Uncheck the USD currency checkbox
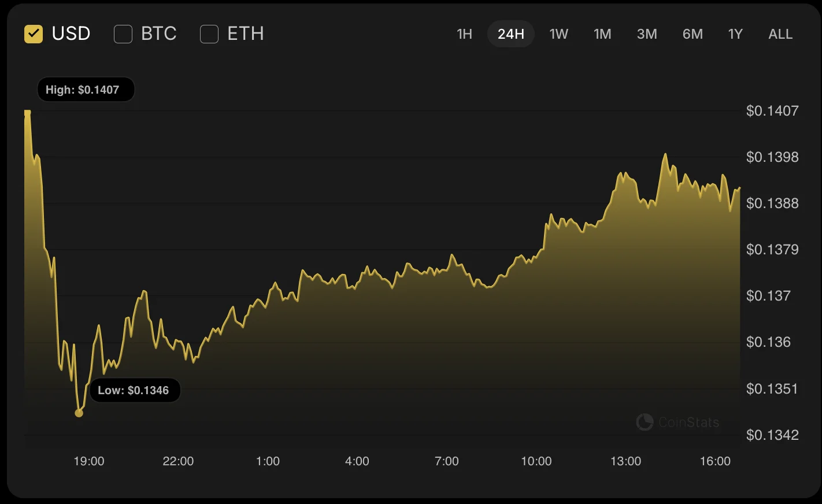The height and width of the screenshot is (504, 822). pos(34,34)
